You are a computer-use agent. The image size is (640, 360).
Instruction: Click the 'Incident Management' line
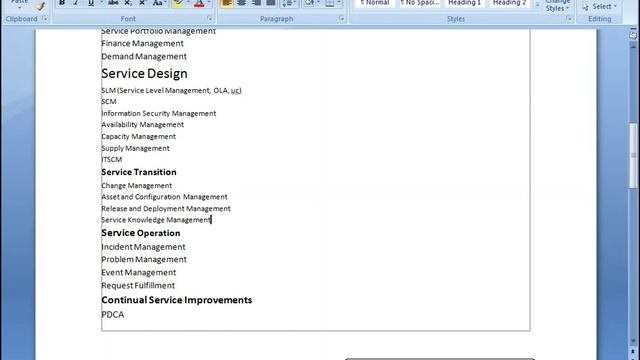click(x=143, y=247)
